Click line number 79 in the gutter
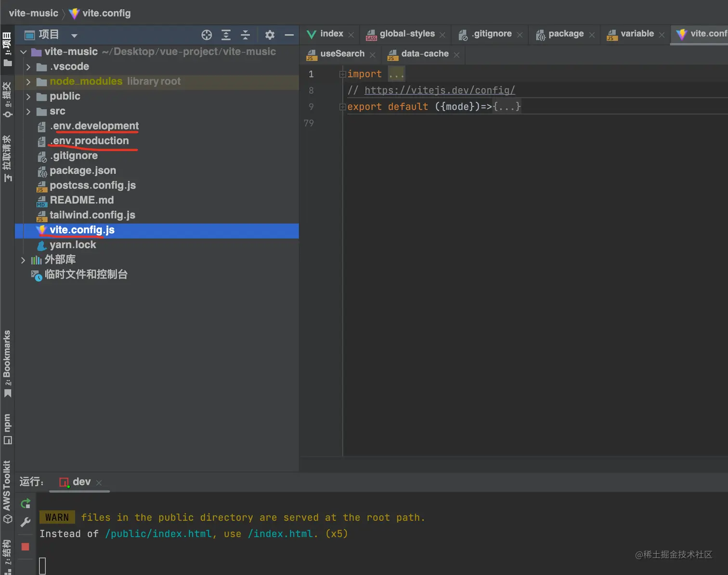728x575 pixels. click(309, 123)
